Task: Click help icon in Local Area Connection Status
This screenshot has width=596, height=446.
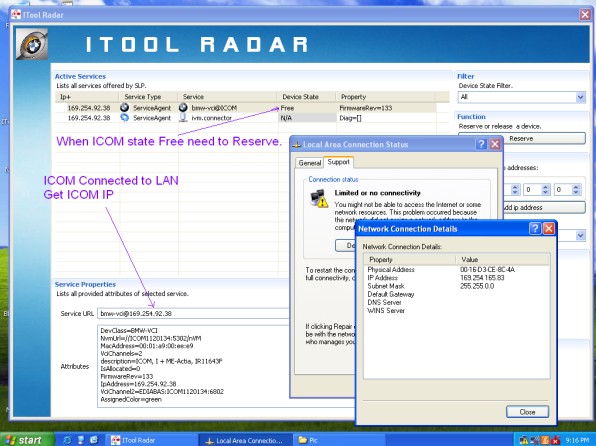Action: tap(481, 144)
